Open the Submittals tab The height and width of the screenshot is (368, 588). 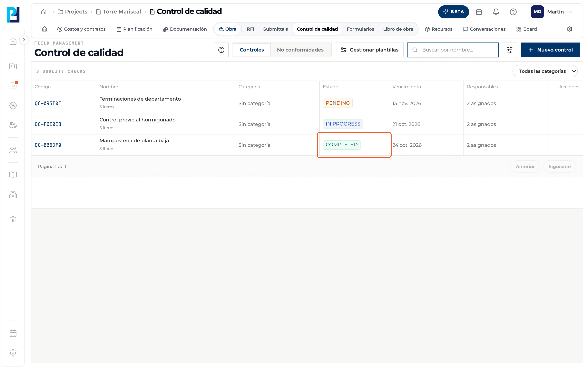(275, 29)
